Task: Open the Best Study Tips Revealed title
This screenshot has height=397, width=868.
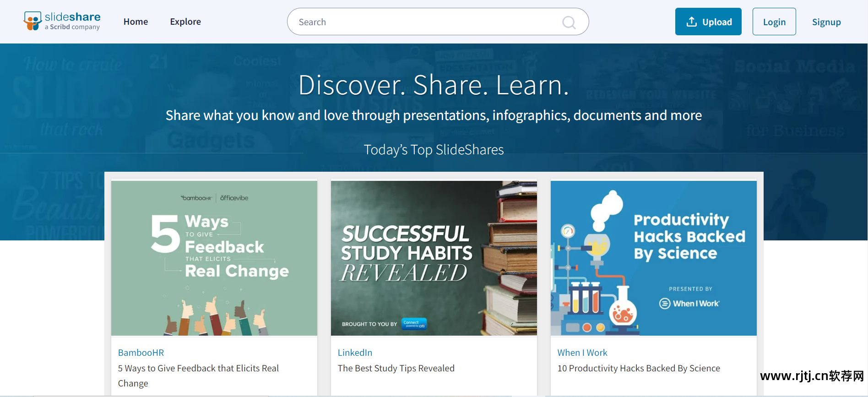Action: (x=396, y=368)
